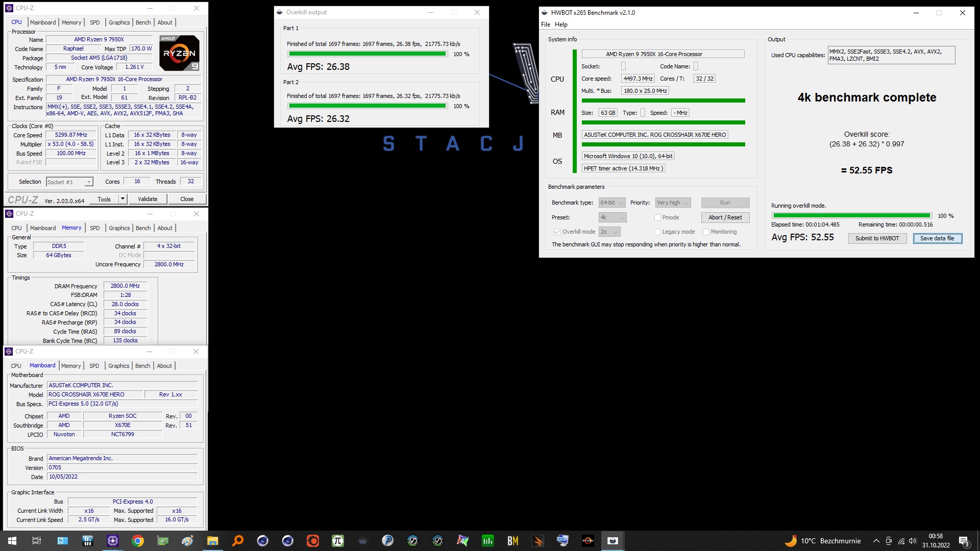Show hidden tray icons chevron
The width and height of the screenshot is (980, 551).
pos(876,541)
